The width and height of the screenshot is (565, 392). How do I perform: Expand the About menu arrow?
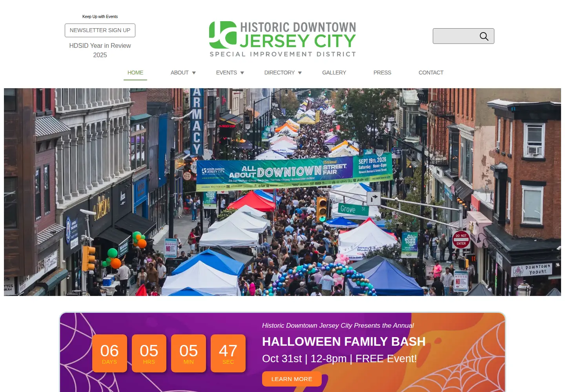pos(194,73)
